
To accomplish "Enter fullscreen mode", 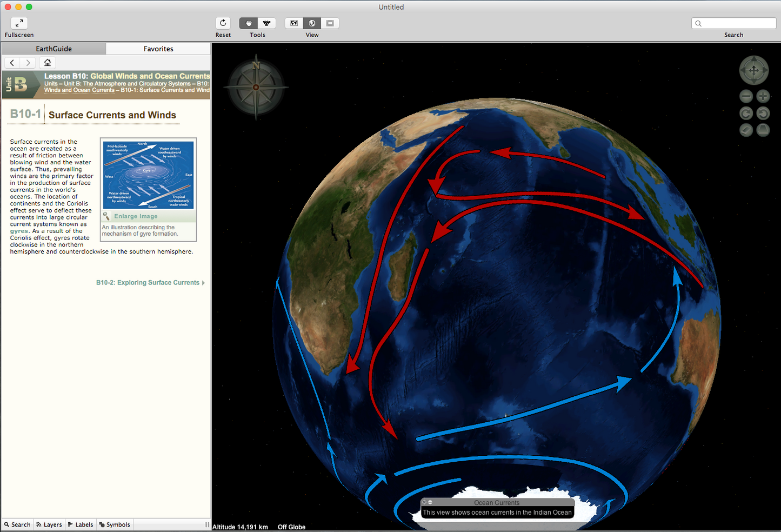I will 19,23.
